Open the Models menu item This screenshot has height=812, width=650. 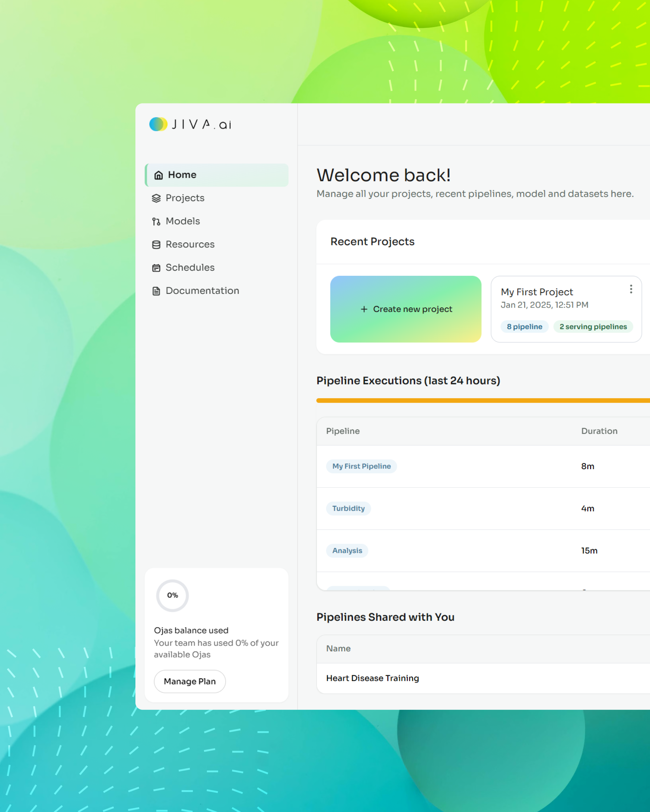(x=183, y=221)
